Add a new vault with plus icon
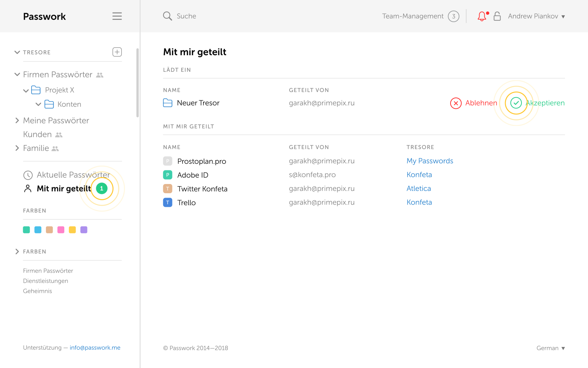The image size is (588, 368). (117, 52)
